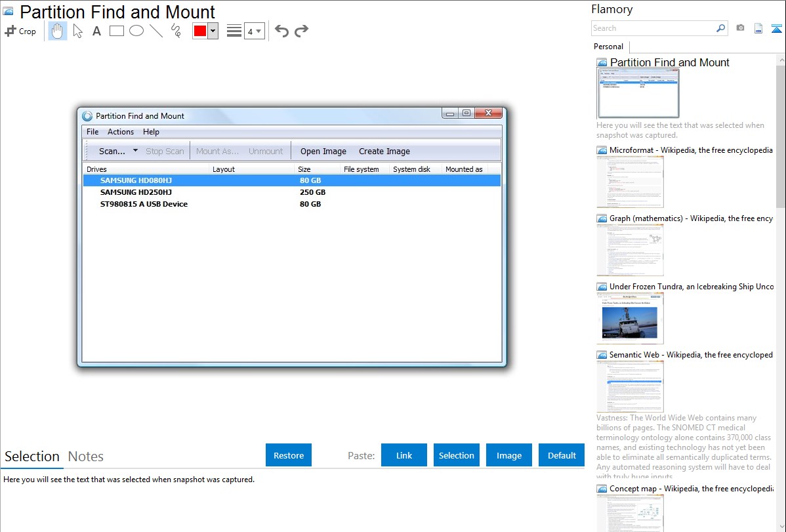This screenshot has height=532, width=786.
Task: Select the ST980815 A USB Device row
Action: tap(292, 204)
